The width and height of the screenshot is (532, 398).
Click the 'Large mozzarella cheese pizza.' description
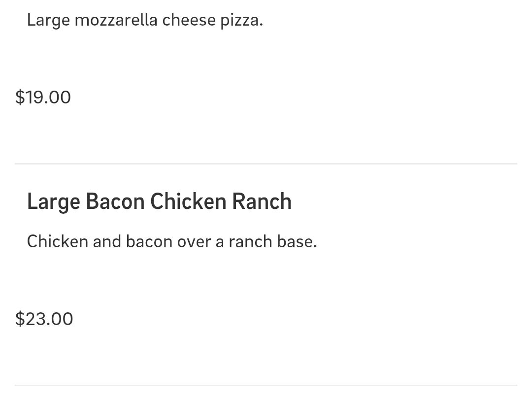tap(145, 20)
